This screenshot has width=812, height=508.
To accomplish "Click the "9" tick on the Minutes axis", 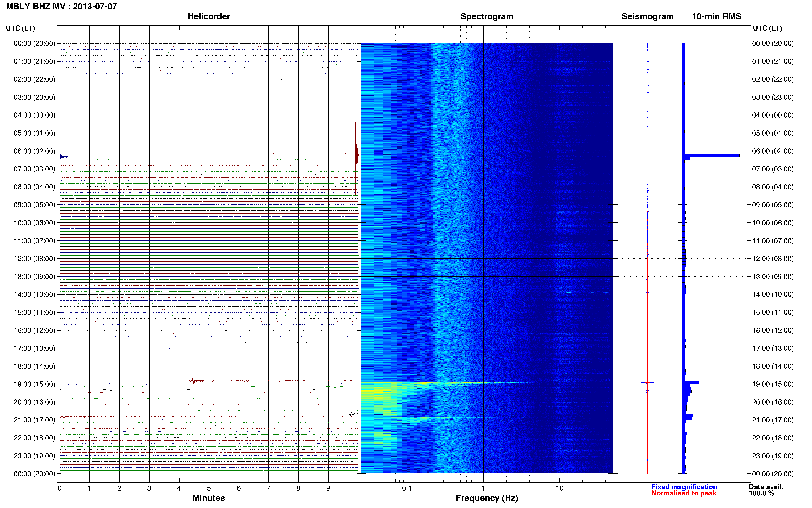I will pos(328,488).
